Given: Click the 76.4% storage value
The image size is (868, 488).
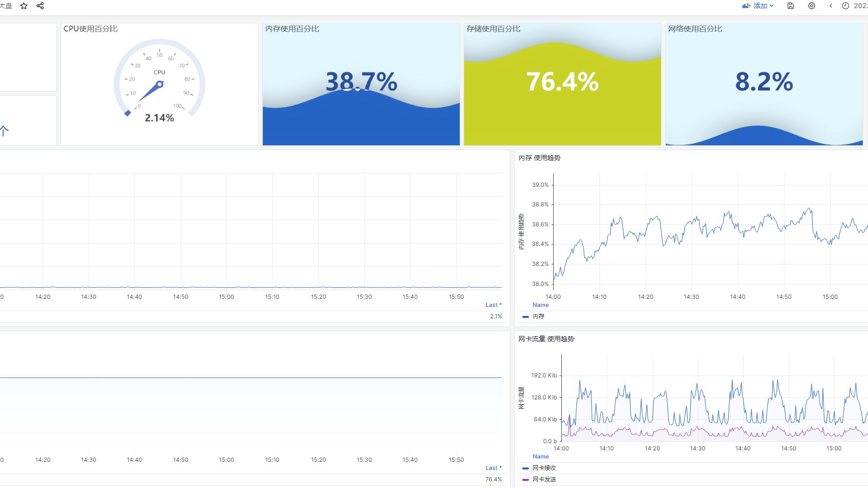Looking at the screenshot, I should click(x=563, y=81).
